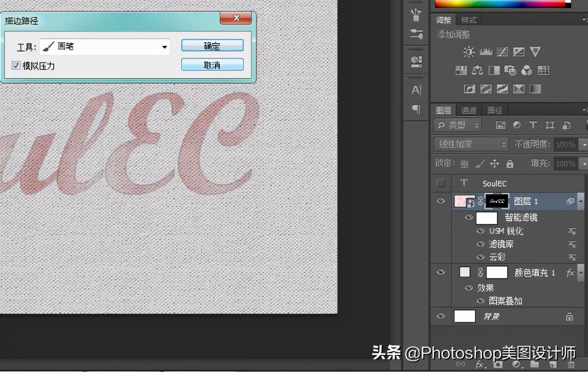Screen dimensions: 588x372
Task: Click the 取消 button in the dialog
Action: pyautogui.click(x=212, y=65)
